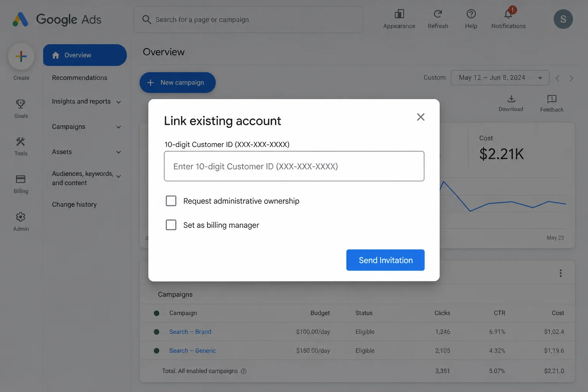
Task: Open the Search – Brand campaign link
Action: (190, 332)
